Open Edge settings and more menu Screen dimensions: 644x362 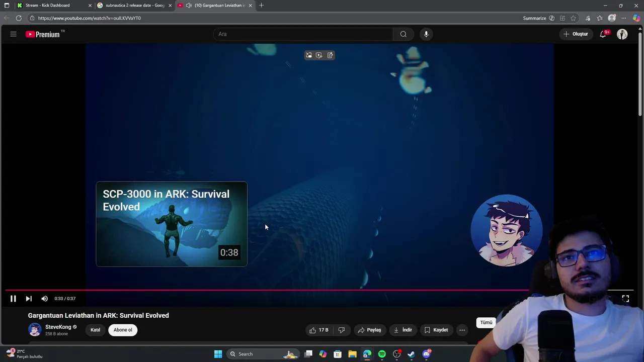pyautogui.click(x=624, y=18)
